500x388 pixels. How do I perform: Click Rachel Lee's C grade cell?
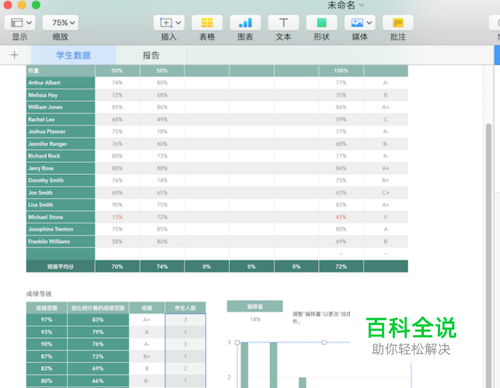(386, 119)
